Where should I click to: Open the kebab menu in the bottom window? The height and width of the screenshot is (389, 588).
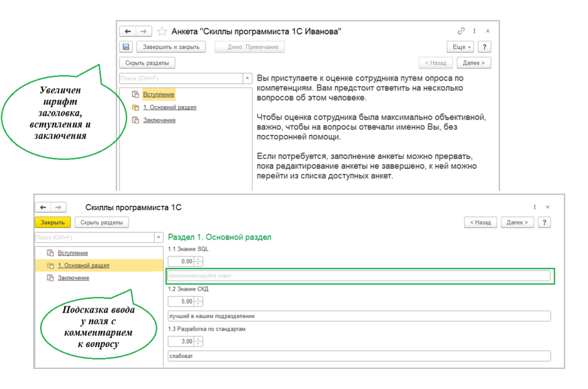[x=535, y=207]
